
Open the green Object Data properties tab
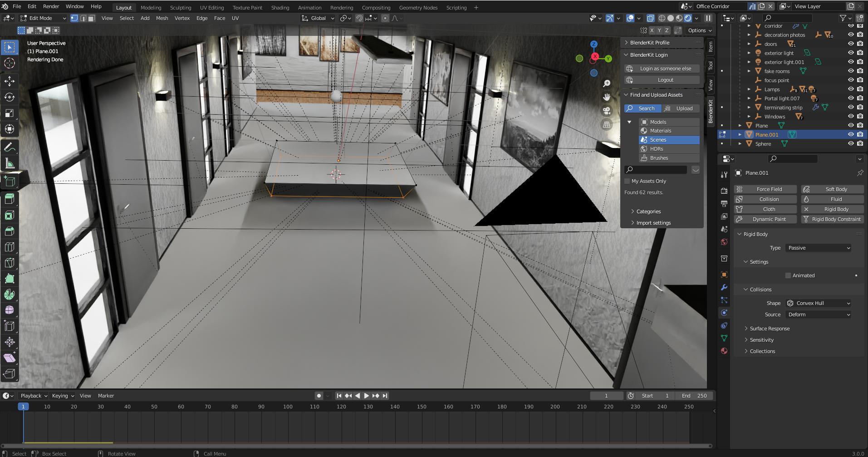pyautogui.click(x=724, y=338)
